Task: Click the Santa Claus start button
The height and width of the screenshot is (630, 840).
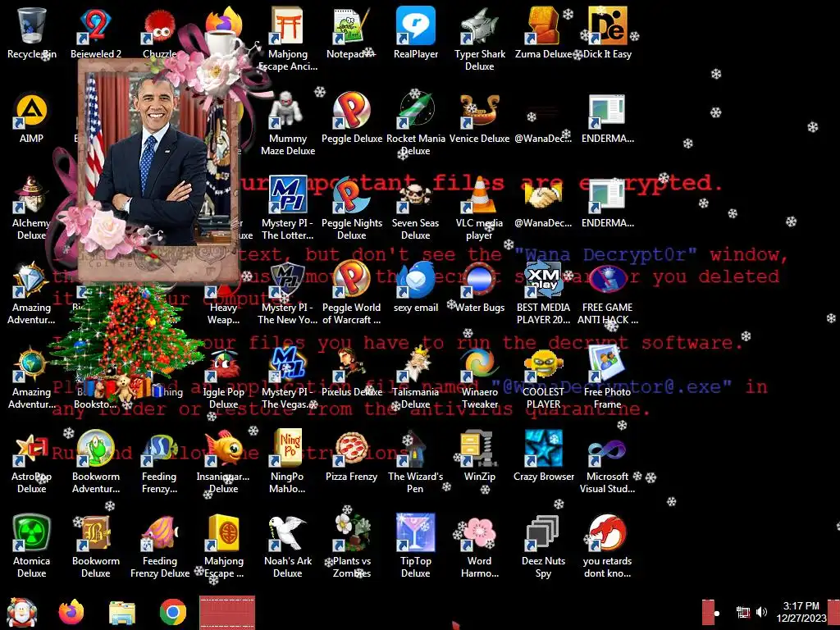Action: click(21, 612)
